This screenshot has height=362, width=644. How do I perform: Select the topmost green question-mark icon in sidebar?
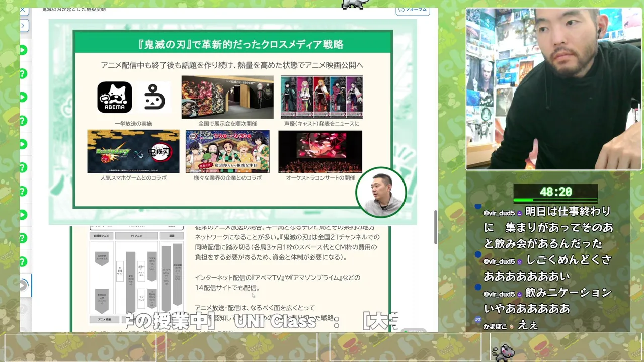click(x=23, y=74)
